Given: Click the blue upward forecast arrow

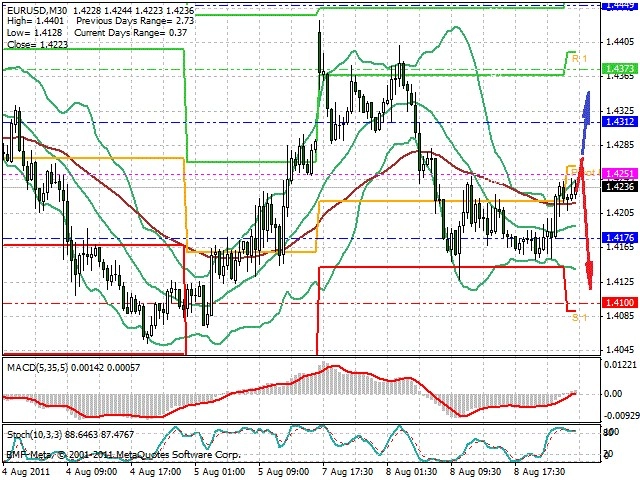Looking at the screenshot, I should [586, 122].
